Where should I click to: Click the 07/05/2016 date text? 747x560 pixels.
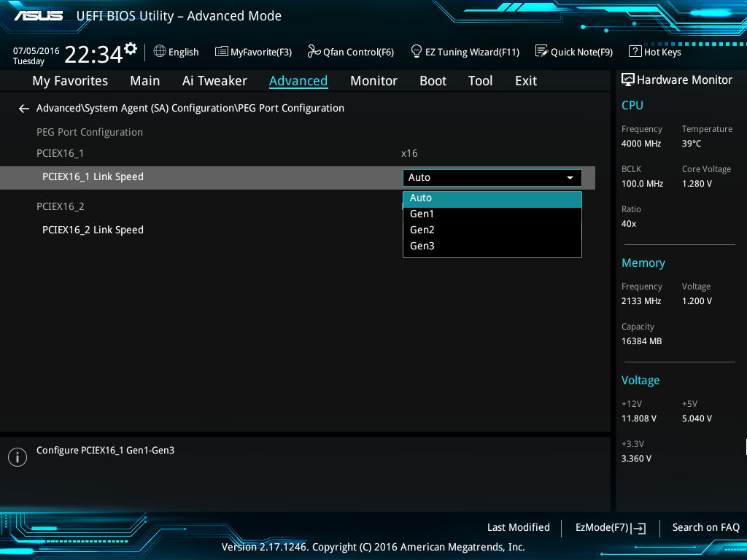pyautogui.click(x=36, y=50)
